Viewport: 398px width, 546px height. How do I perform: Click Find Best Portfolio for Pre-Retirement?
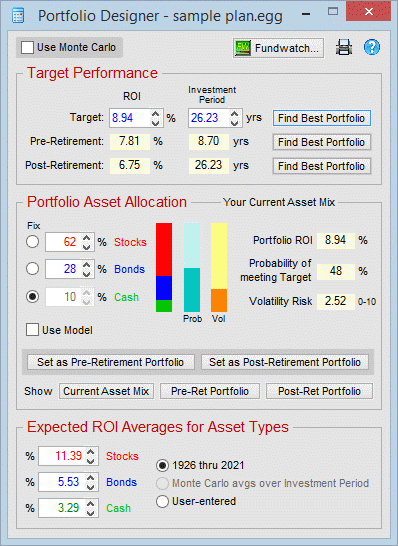coord(321,142)
